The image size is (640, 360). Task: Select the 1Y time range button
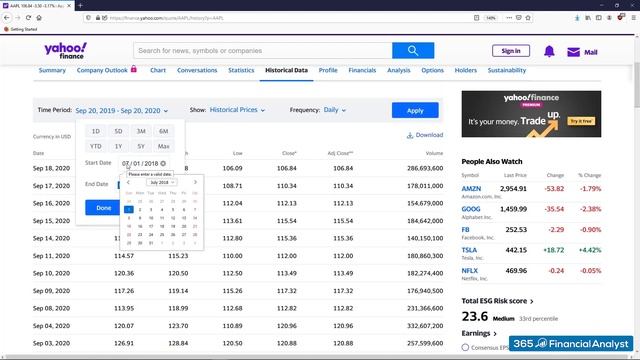[x=118, y=146]
